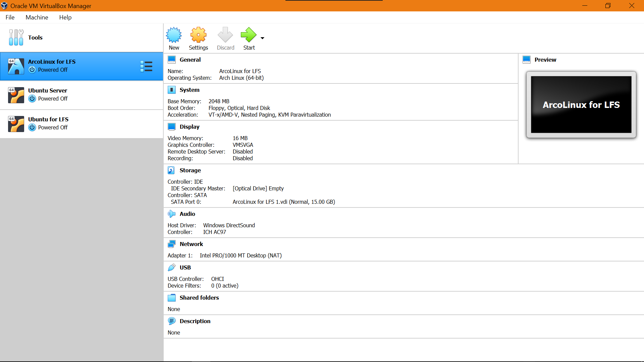The image size is (644, 362).
Task: Click the ArcoLinux for LFS preview thumbnail
Action: click(581, 105)
